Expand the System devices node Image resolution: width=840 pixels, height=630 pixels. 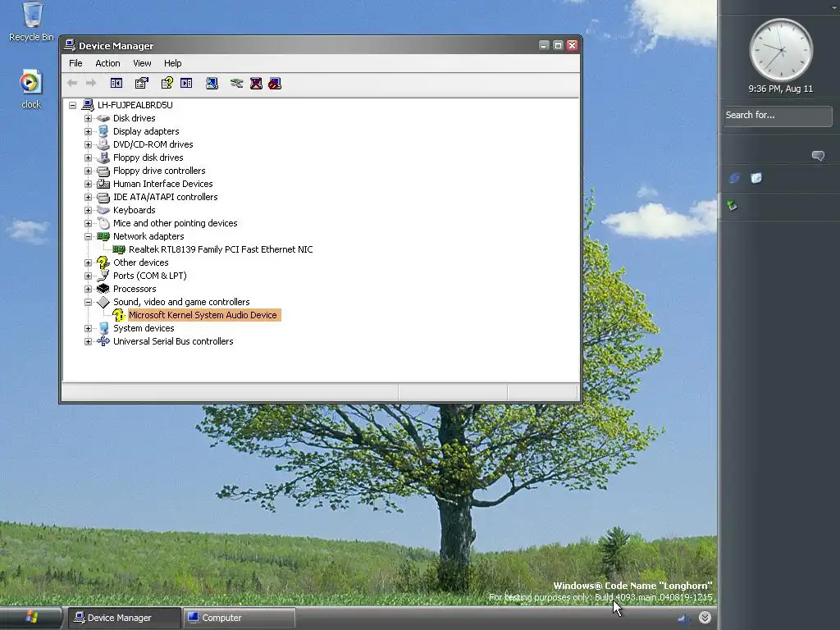(88, 328)
